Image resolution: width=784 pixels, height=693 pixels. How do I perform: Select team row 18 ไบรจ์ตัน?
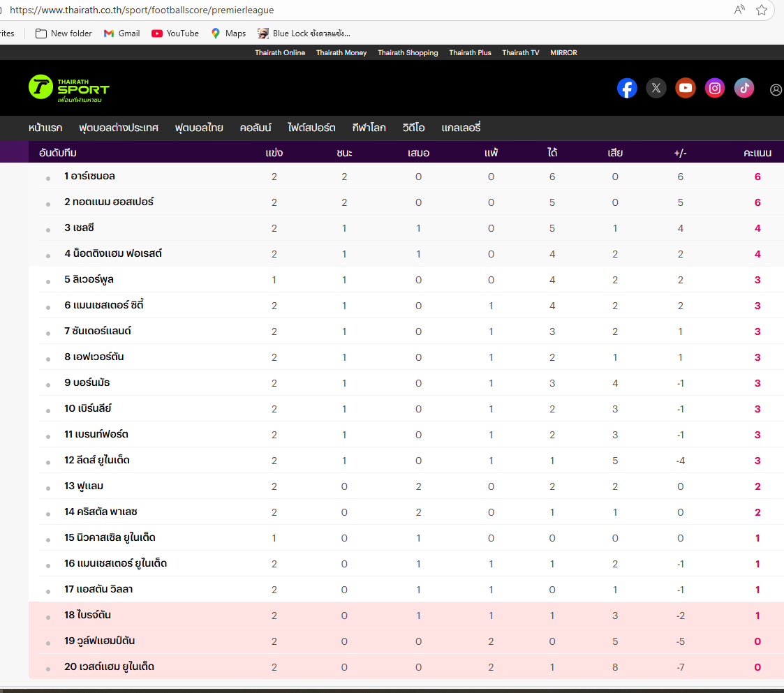coord(406,616)
